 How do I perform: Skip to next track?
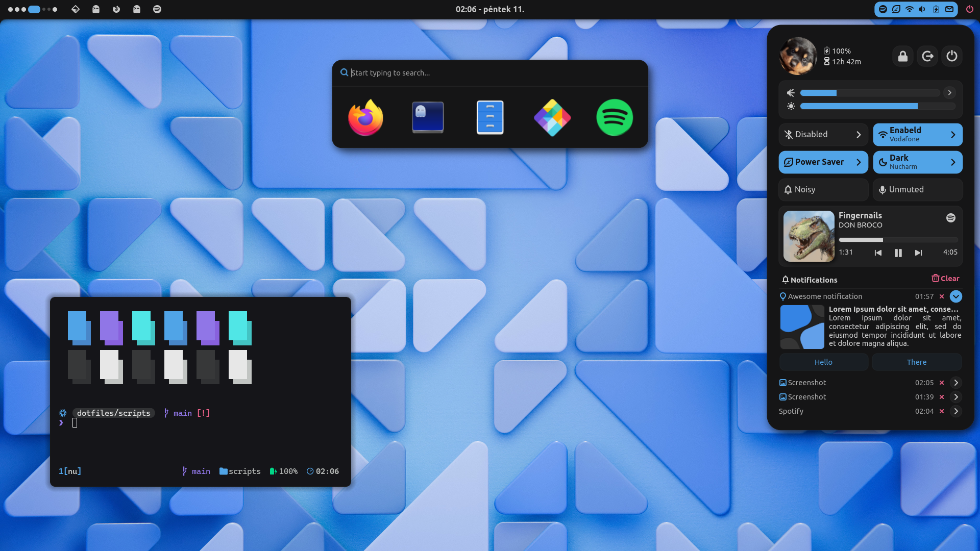(x=918, y=253)
